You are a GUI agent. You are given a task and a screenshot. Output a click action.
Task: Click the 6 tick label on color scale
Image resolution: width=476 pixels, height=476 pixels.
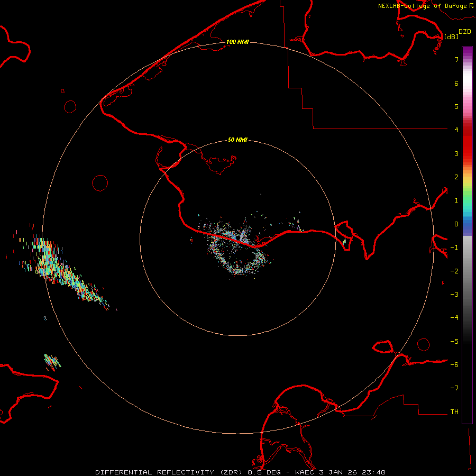[x=456, y=83]
